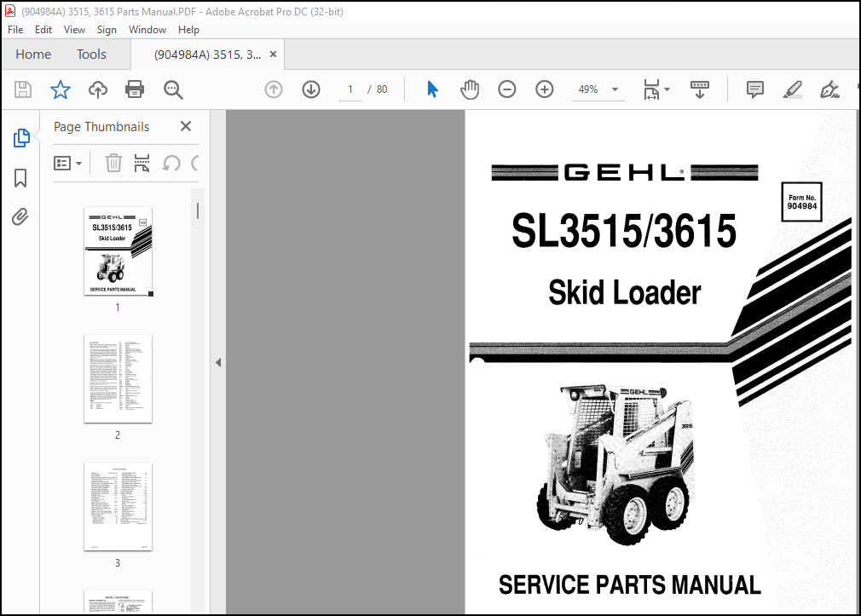861x616 pixels.
Task: Open the Edit menu
Action: (43, 30)
